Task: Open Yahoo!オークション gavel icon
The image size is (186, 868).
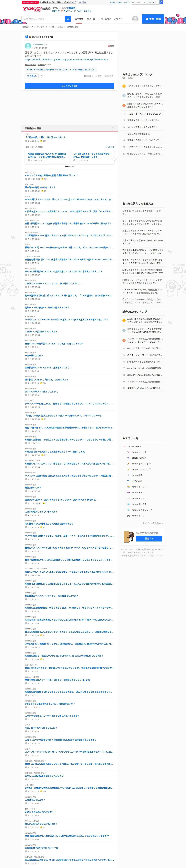Action: [x=128, y=464]
